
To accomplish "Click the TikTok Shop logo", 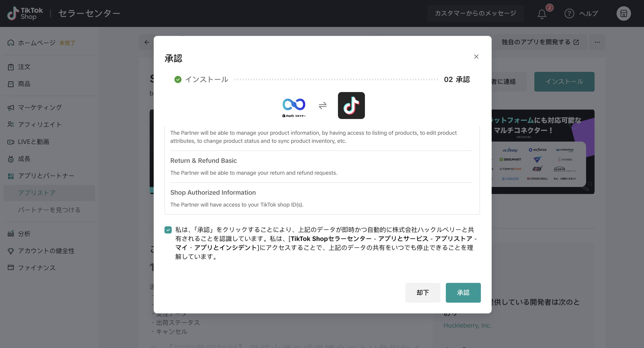I will [x=25, y=13].
